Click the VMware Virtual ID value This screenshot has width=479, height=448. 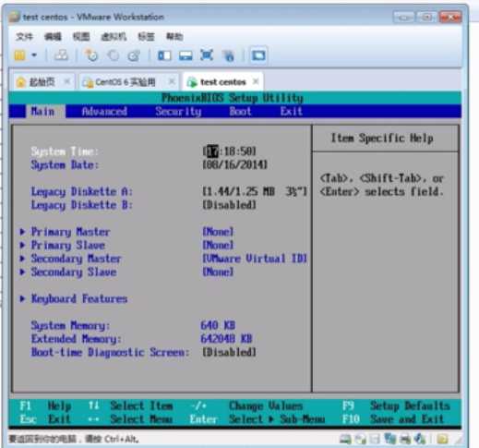(255, 259)
